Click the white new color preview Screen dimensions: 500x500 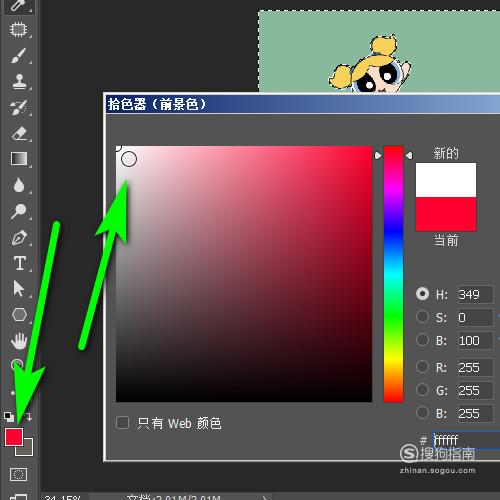(446, 180)
